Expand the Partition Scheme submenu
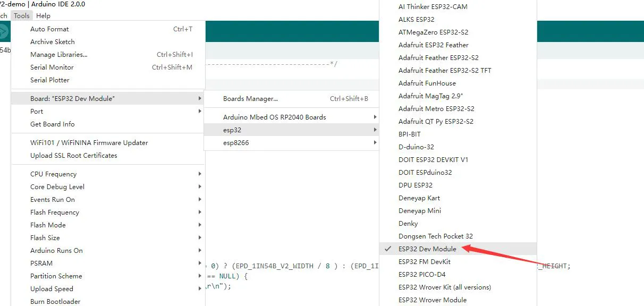644x306 pixels. click(x=108, y=276)
